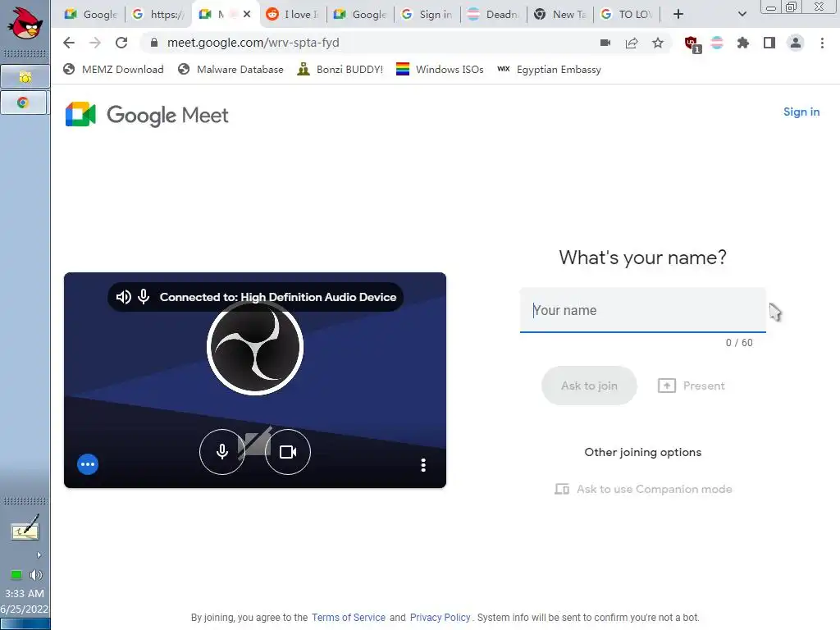Click the browser forward arrow

pyautogui.click(x=95, y=43)
